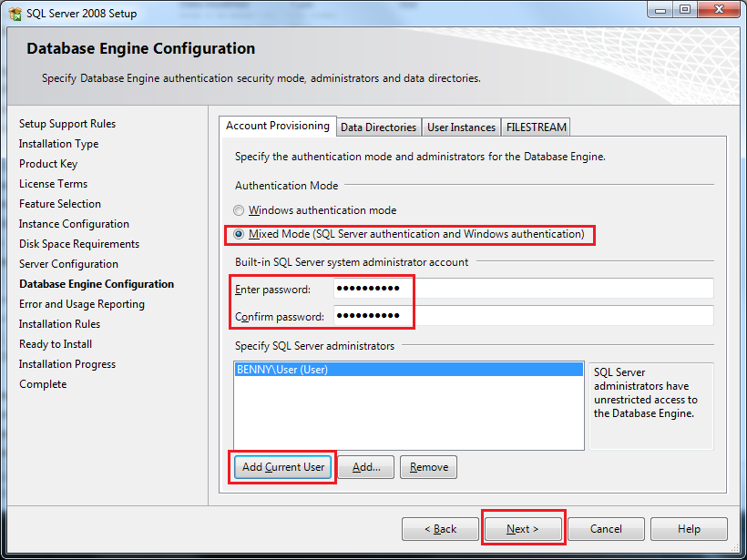Maximize the SQL Server Setup window

pos(684,10)
